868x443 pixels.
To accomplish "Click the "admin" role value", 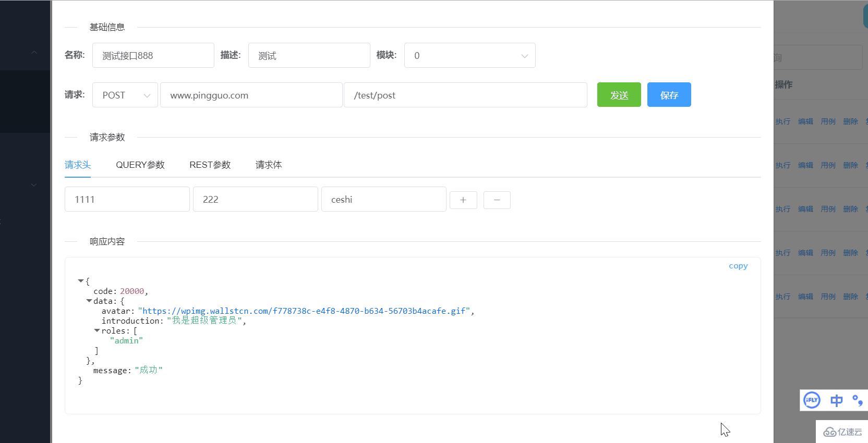I will (126, 341).
